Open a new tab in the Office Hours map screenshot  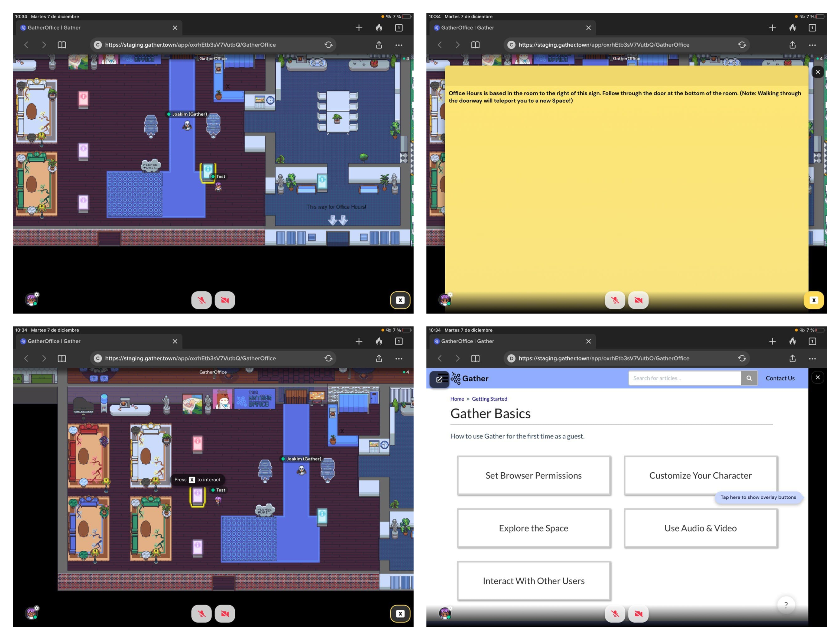click(359, 28)
